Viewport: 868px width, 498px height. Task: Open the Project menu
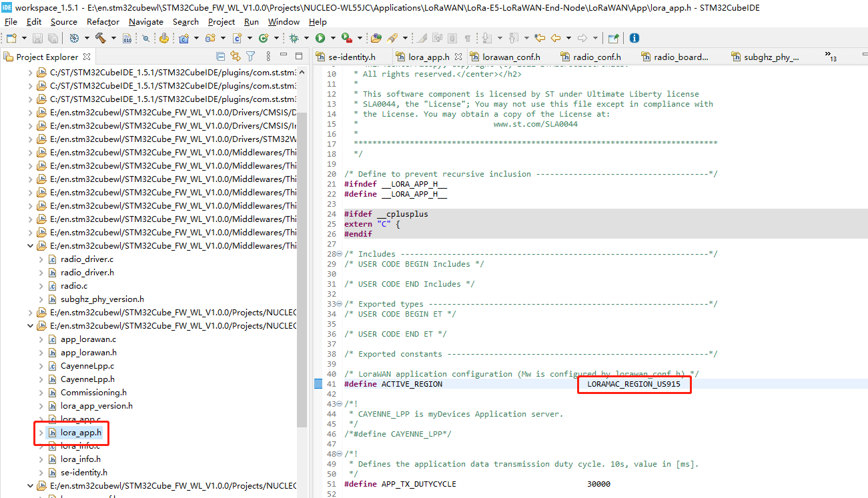221,21
